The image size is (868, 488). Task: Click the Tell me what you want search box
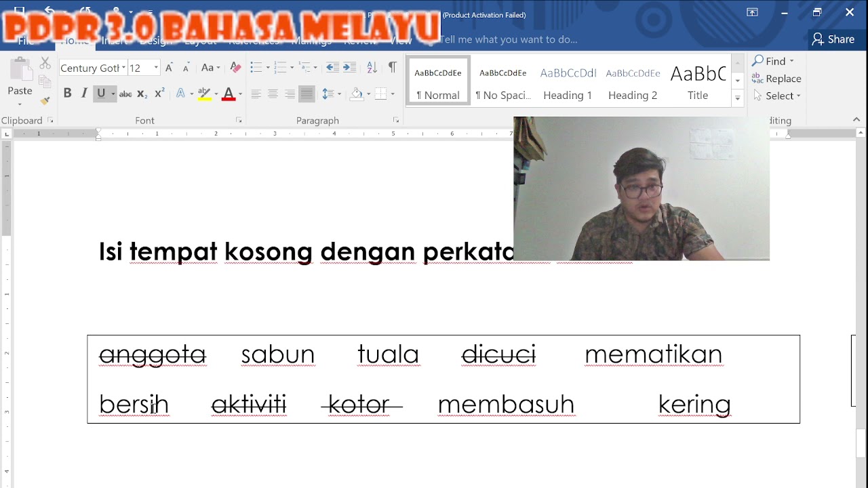tap(509, 39)
